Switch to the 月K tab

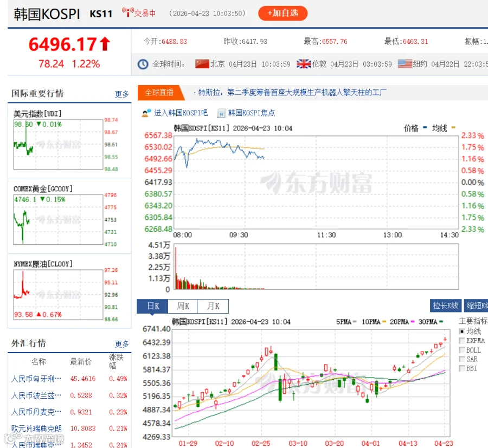[213, 306]
